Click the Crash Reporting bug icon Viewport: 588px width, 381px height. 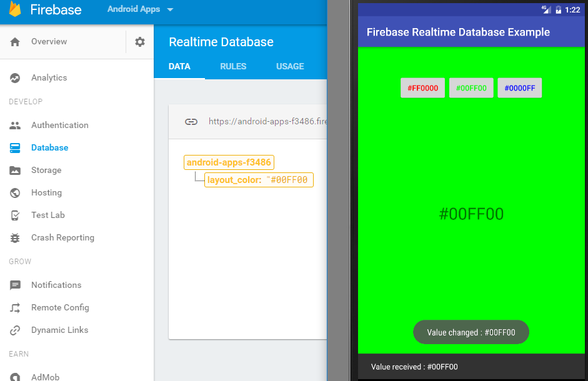[x=15, y=238]
